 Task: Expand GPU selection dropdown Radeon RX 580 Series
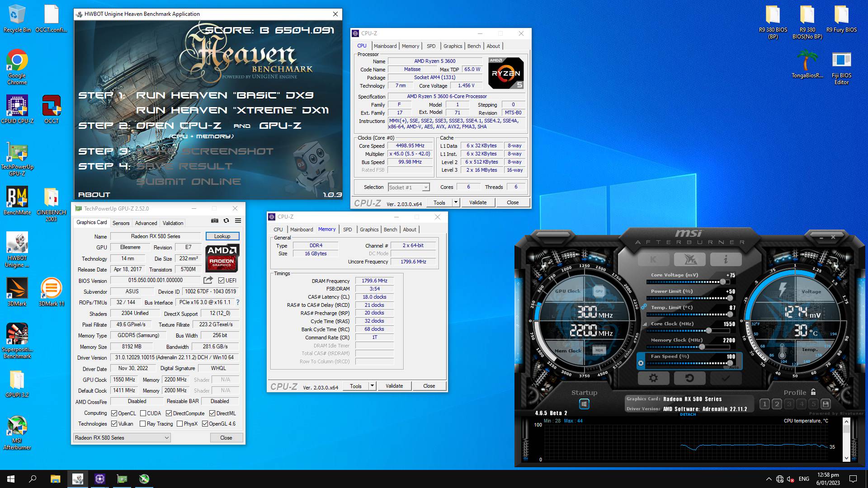(122, 437)
